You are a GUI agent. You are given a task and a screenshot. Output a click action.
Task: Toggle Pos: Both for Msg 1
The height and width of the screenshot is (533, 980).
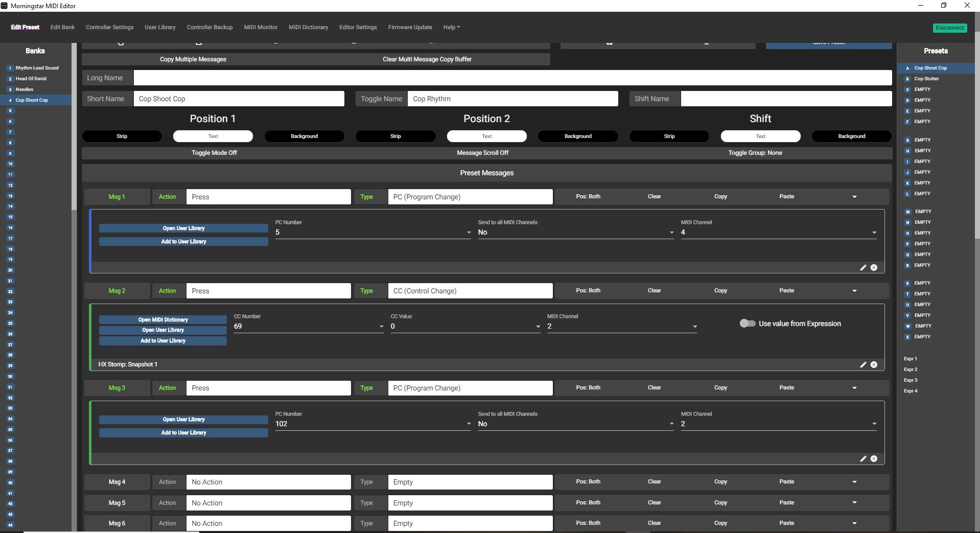(588, 196)
